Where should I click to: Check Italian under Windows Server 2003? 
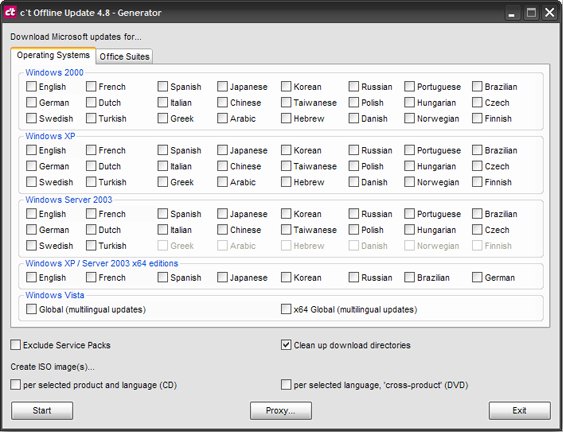(x=163, y=229)
